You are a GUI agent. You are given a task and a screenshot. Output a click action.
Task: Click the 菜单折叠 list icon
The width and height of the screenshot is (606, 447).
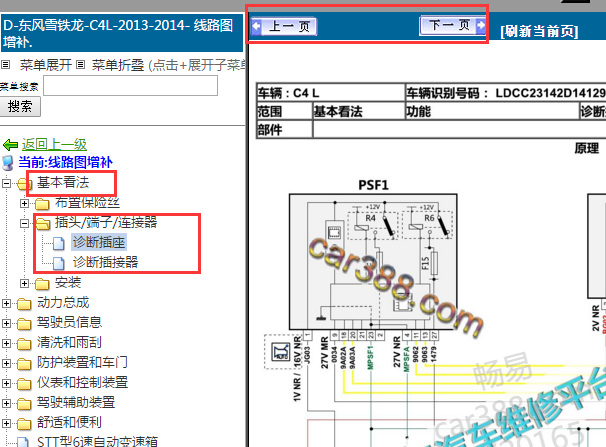80,65
